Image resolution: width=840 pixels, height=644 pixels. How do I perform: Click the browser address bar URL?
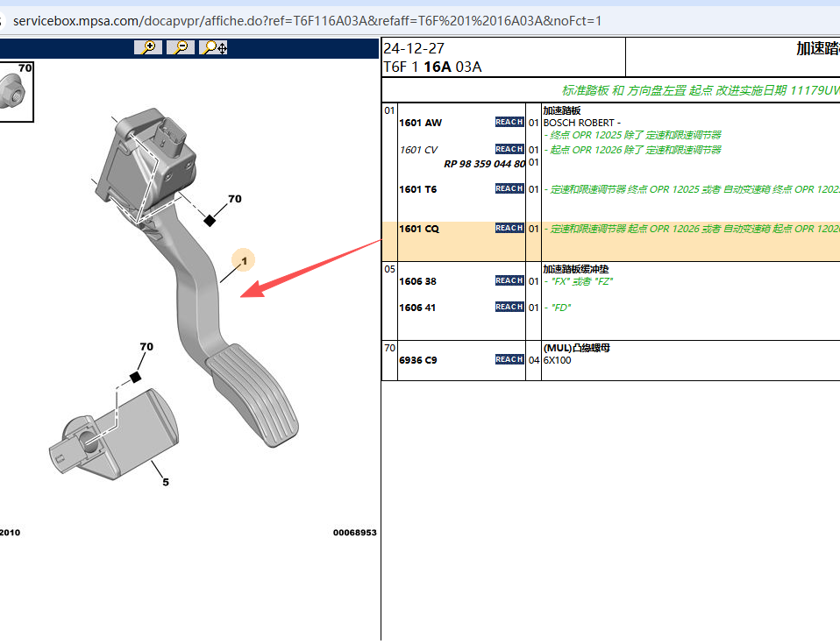point(307,20)
